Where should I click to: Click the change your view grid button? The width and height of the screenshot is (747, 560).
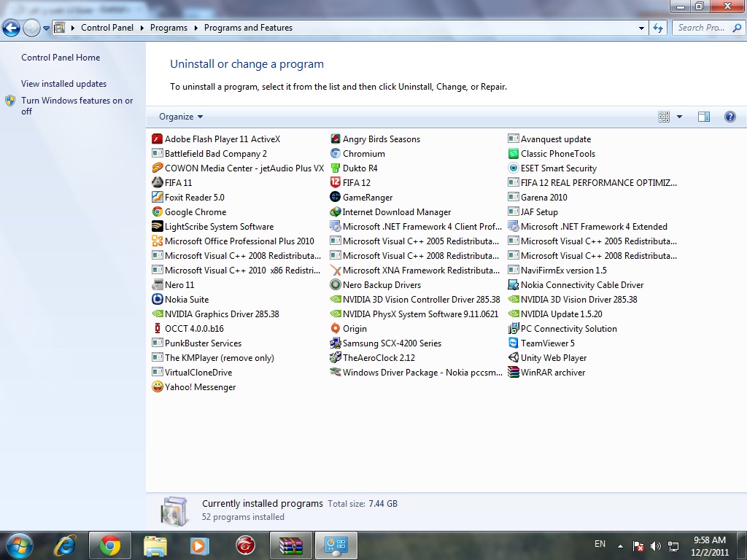pos(664,117)
